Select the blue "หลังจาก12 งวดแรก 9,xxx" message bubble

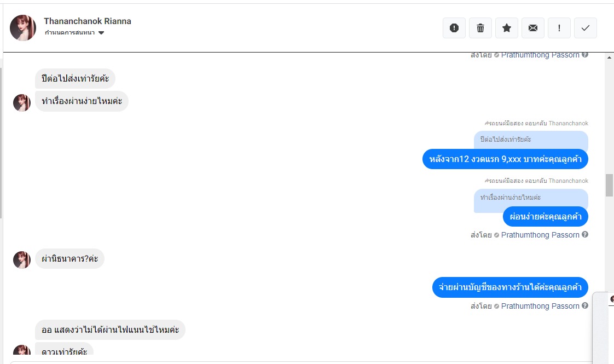coord(505,159)
